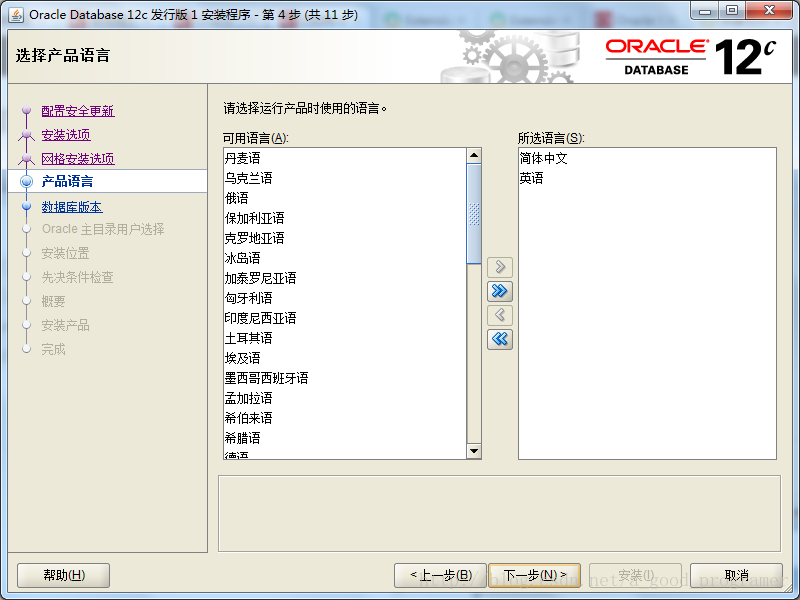Select 土耳其语 in the list
The image size is (800, 600).
pyautogui.click(x=345, y=338)
